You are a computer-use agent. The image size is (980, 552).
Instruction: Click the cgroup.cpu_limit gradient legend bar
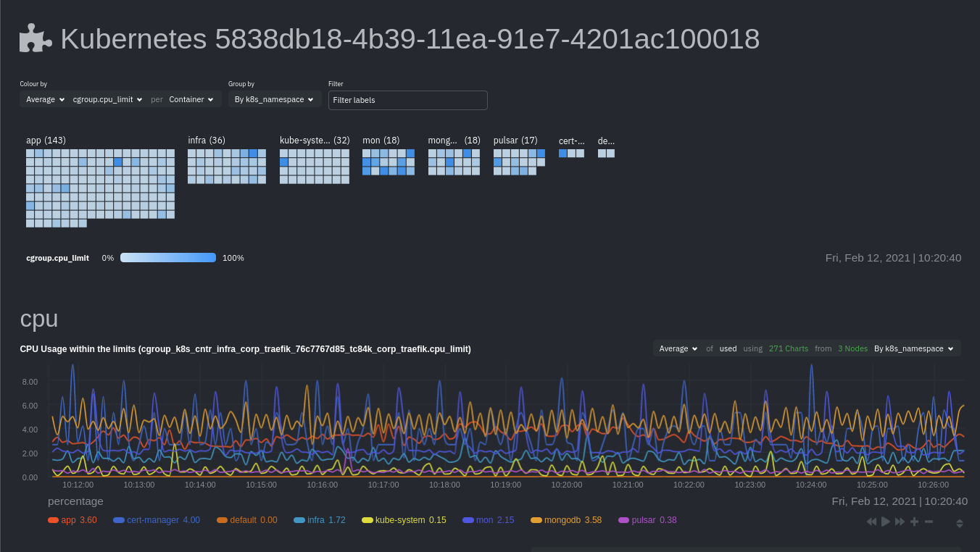(168, 258)
